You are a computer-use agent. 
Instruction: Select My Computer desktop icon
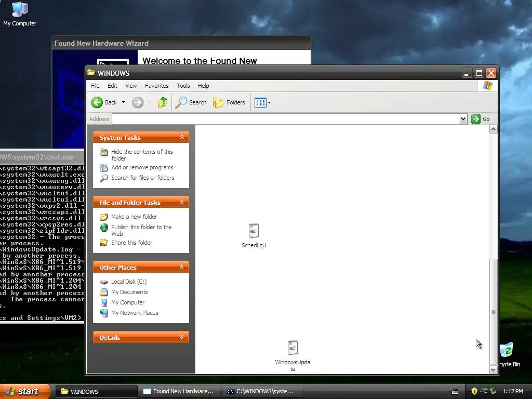[x=19, y=14]
